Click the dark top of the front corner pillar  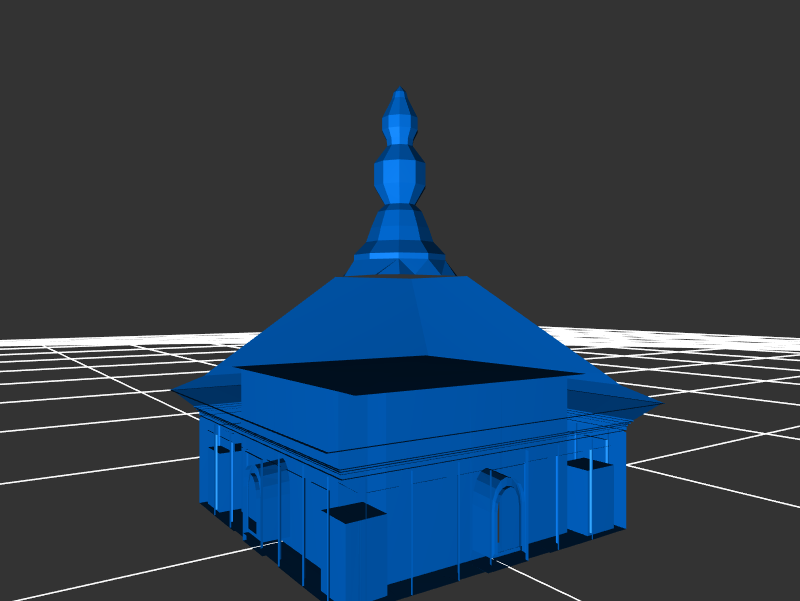[x=353, y=513]
